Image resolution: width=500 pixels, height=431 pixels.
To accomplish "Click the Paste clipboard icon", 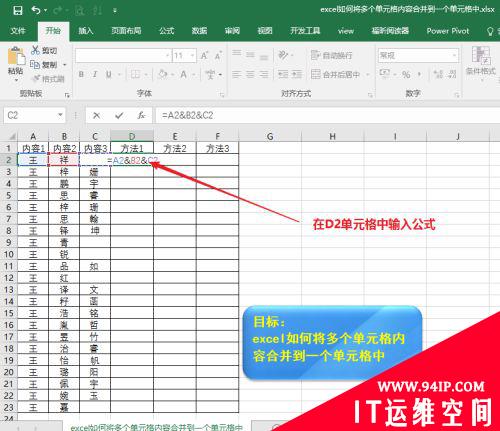I will 16,56.
